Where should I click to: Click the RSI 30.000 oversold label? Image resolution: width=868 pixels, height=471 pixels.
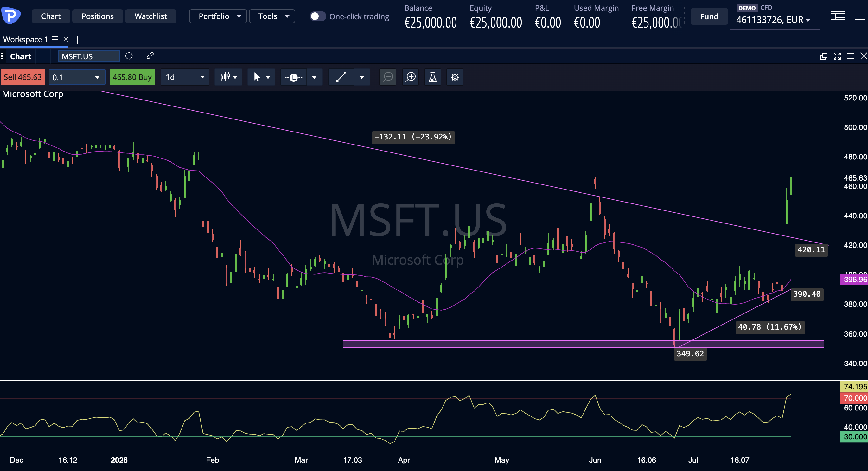tap(854, 437)
